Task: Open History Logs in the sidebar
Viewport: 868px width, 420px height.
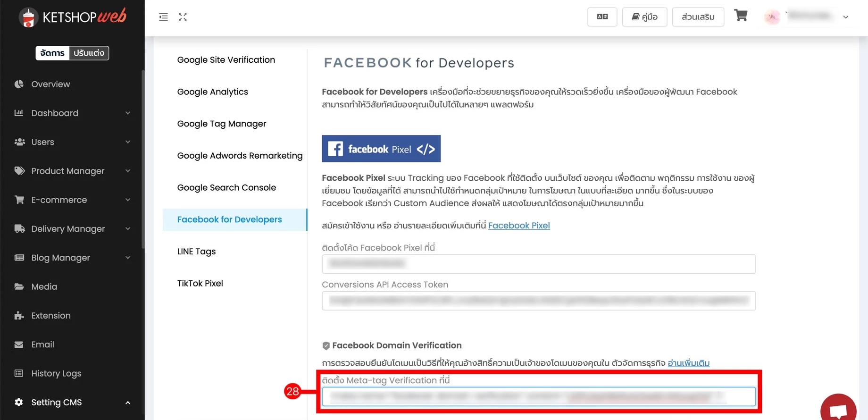Action: point(56,373)
